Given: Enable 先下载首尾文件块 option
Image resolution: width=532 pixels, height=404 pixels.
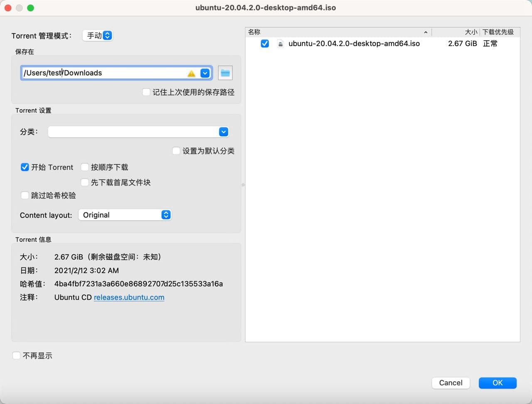Looking at the screenshot, I should (85, 182).
